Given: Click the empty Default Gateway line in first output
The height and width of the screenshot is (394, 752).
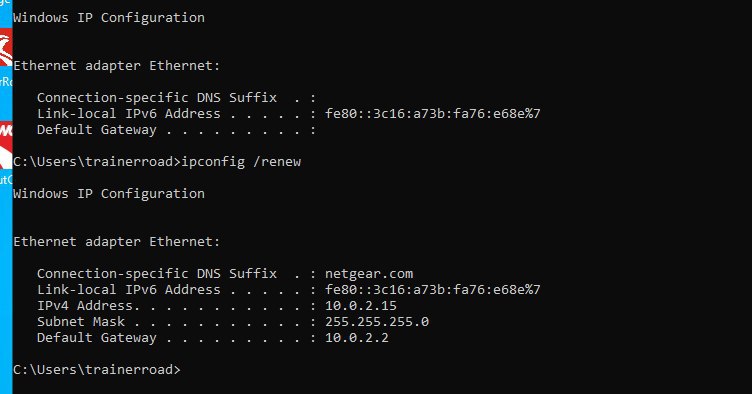Looking at the screenshot, I should pos(176,130).
